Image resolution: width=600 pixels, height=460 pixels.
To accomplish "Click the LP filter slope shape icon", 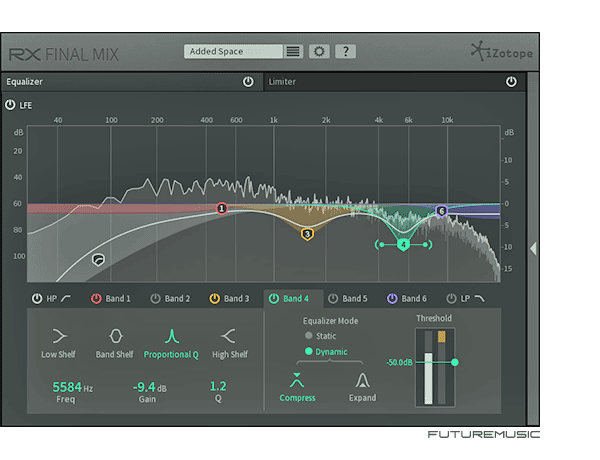I will (x=479, y=298).
